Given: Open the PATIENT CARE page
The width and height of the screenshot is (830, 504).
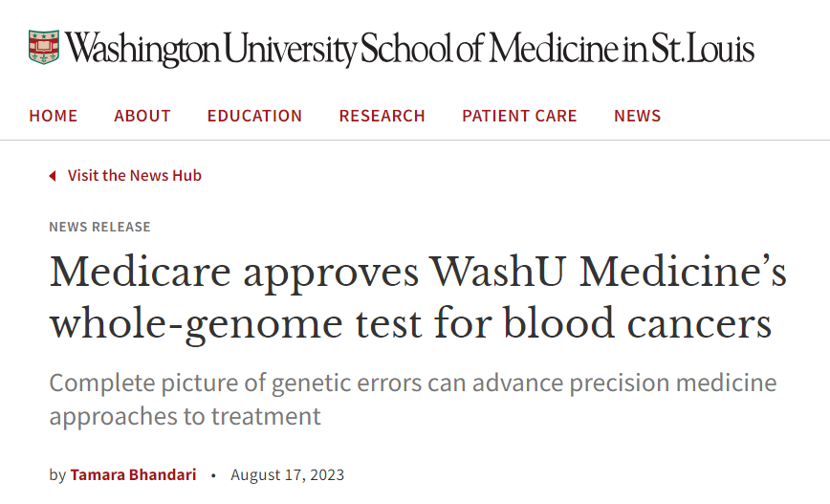Looking at the screenshot, I should coord(519,116).
